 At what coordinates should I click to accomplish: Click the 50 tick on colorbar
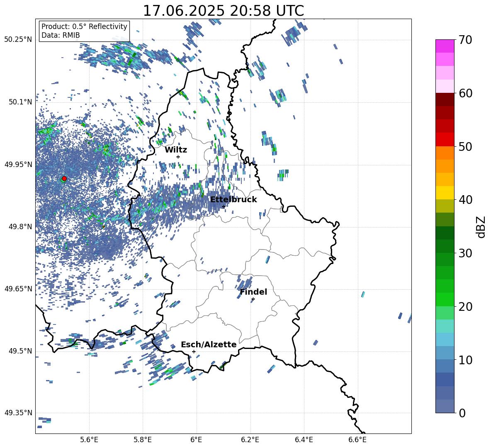click(x=465, y=146)
